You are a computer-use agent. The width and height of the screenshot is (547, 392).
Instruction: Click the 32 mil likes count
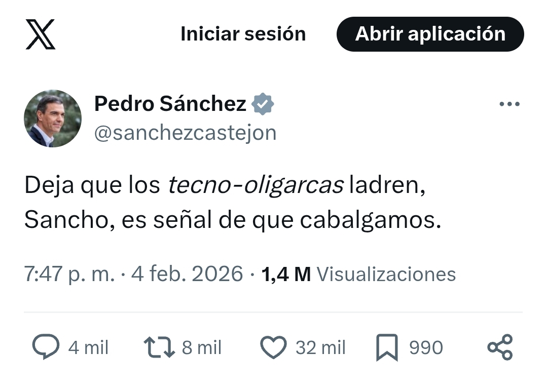(320, 347)
